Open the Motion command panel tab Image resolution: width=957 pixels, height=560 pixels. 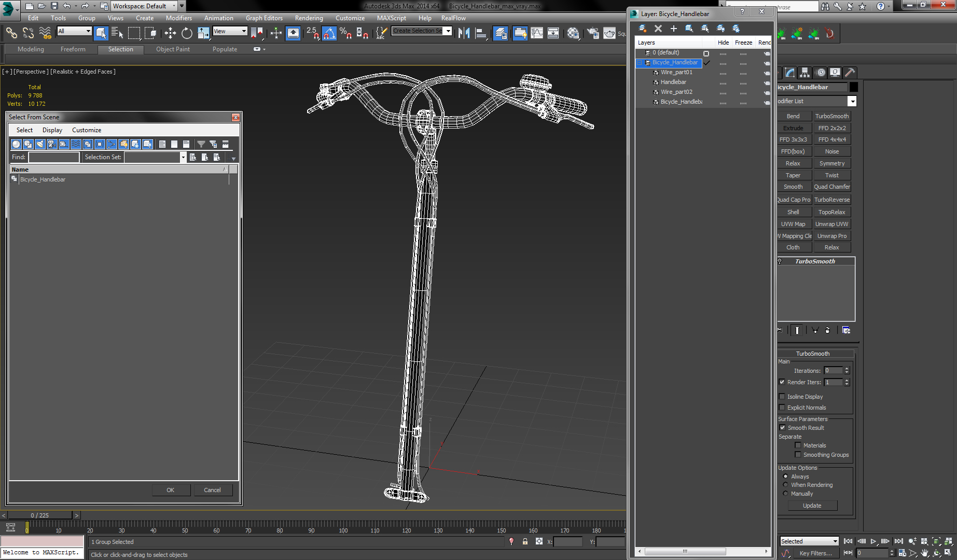click(x=821, y=73)
